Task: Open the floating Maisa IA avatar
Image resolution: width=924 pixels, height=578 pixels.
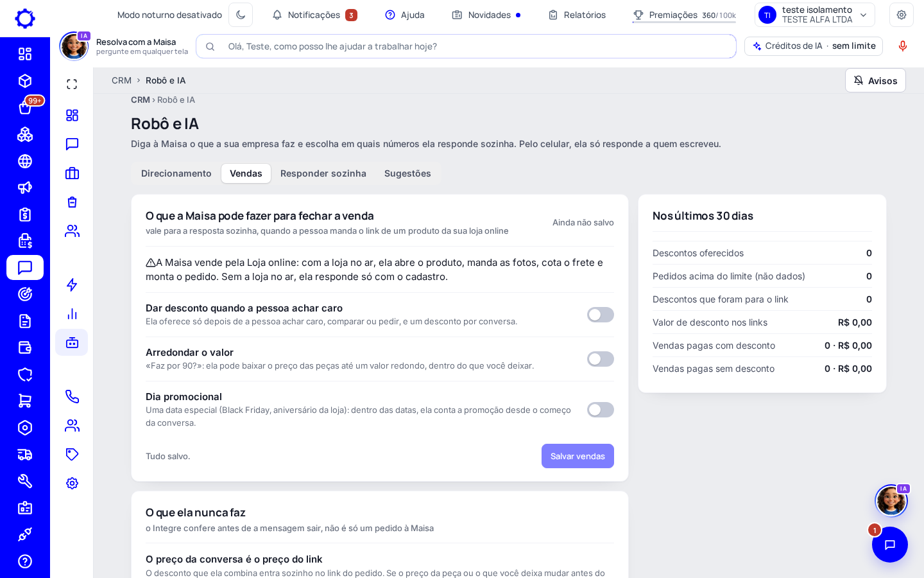Action: 891,500
